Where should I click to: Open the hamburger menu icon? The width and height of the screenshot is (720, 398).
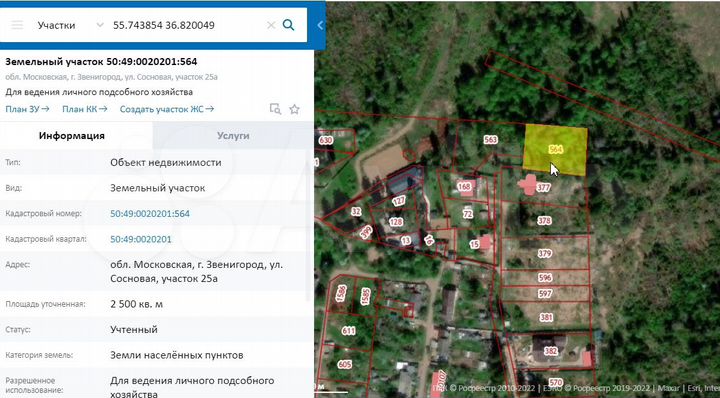coord(17,25)
